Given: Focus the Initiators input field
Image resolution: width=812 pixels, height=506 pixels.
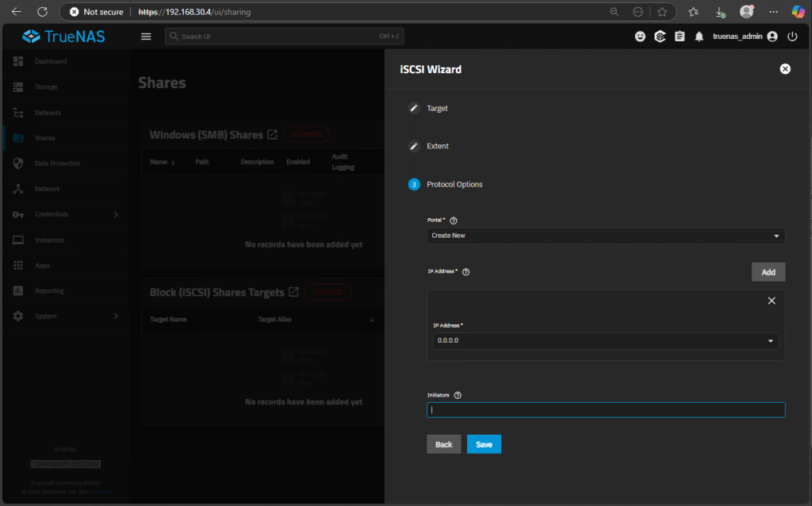Looking at the screenshot, I should click(605, 410).
